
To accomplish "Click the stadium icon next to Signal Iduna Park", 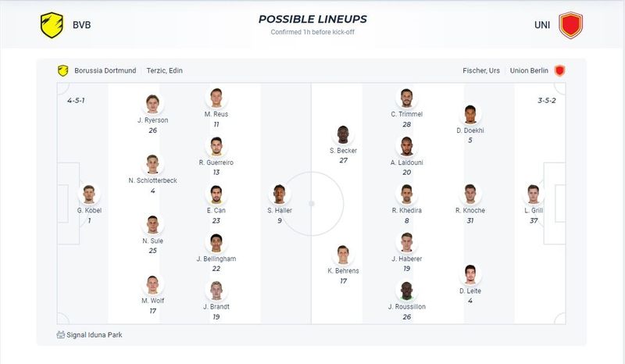I will 61,335.
